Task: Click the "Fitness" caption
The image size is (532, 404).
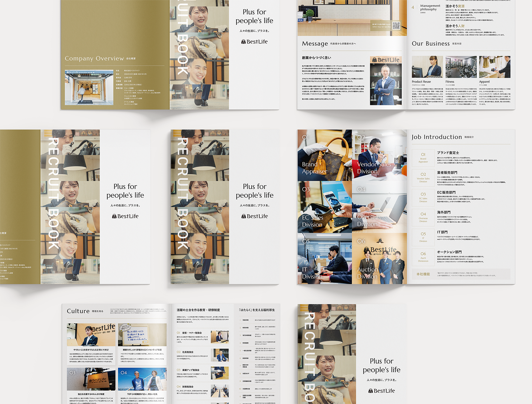Action: click(x=450, y=82)
